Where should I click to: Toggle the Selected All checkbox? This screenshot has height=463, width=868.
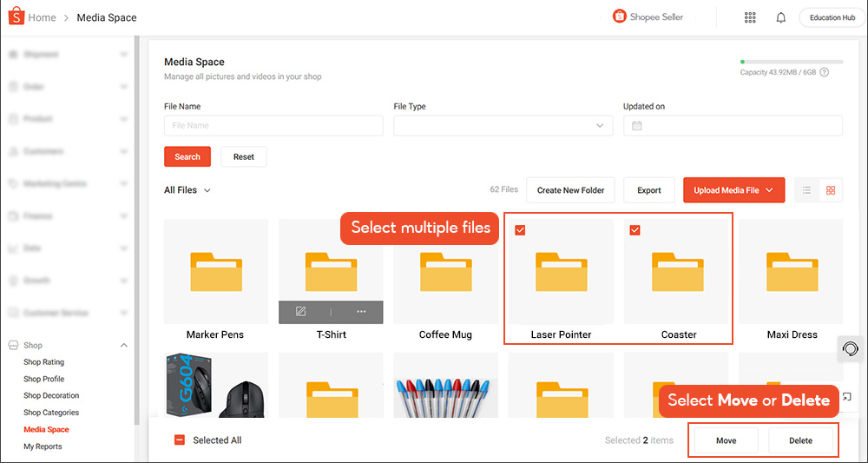(x=180, y=440)
